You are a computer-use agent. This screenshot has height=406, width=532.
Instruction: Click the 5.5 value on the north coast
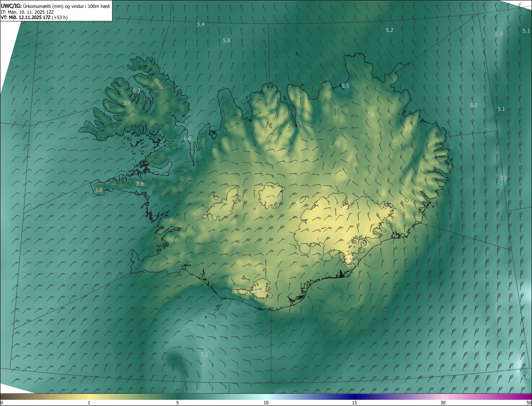coord(345,86)
